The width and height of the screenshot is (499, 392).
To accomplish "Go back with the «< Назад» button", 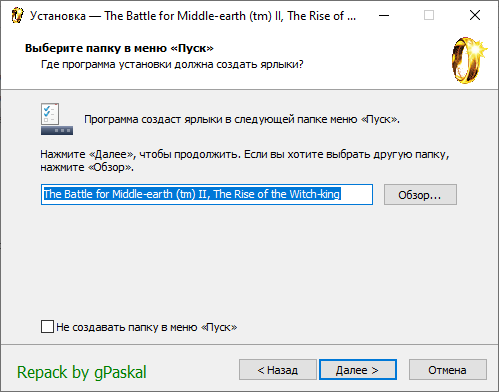I will [x=278, y=370].
